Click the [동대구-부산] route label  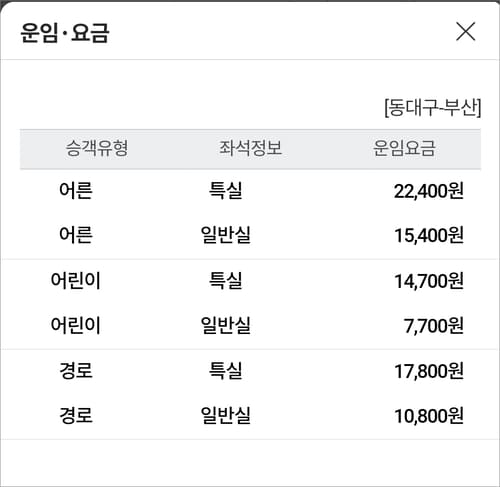(x=433, y=107)
